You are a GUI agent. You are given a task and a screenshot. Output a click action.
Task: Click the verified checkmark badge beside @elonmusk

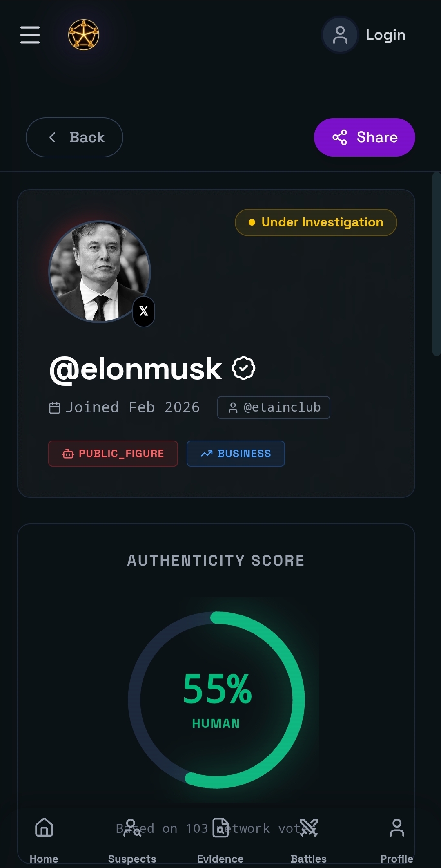point(243,368)
